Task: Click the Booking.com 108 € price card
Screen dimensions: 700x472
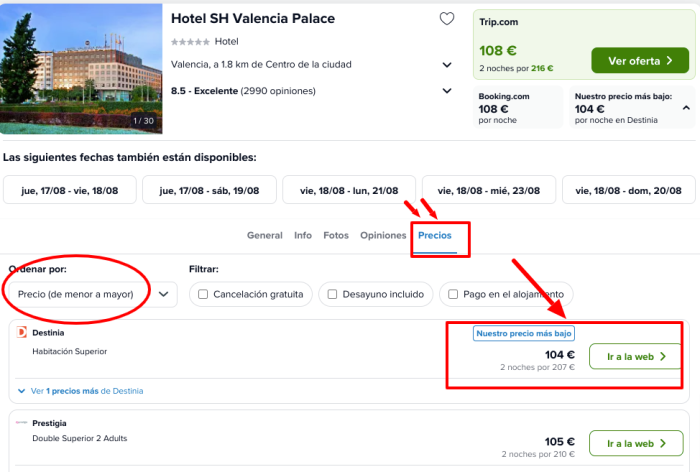Action: (x=518, y=108)
